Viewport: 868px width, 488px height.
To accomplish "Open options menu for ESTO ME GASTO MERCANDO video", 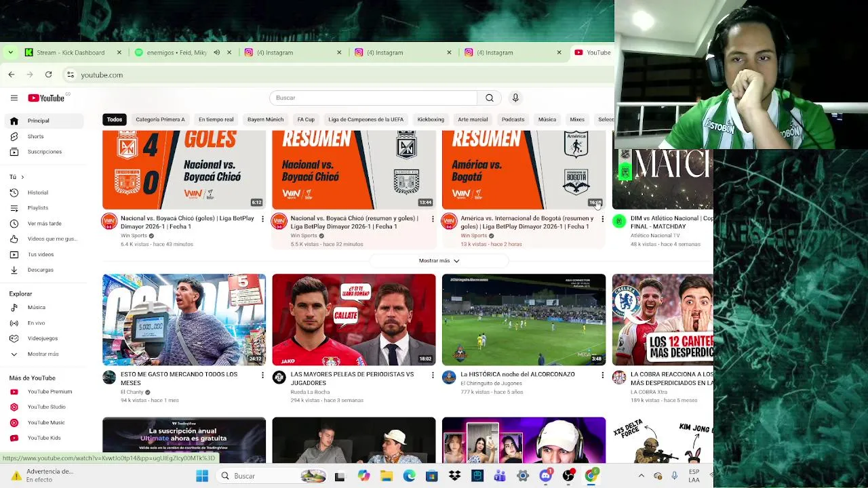I will point(262,375).
